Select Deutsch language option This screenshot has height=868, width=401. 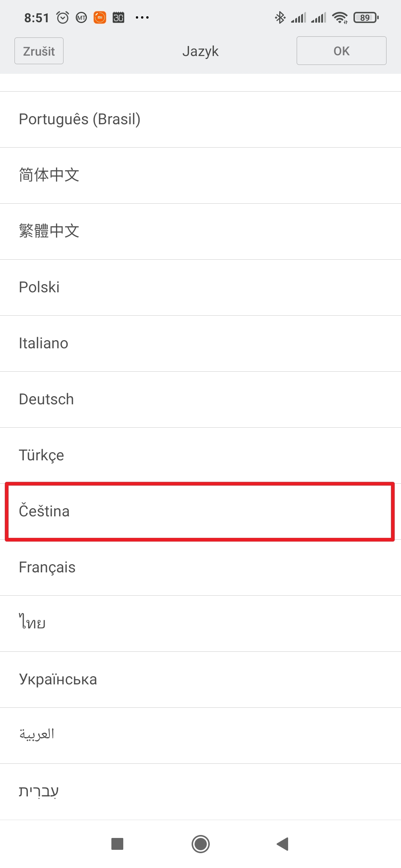coord(200,400)
